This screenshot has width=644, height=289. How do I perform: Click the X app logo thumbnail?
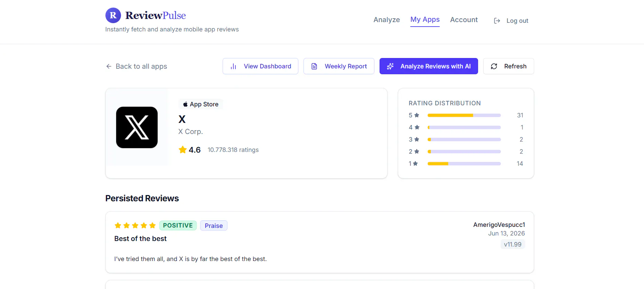tap(137, 127)
